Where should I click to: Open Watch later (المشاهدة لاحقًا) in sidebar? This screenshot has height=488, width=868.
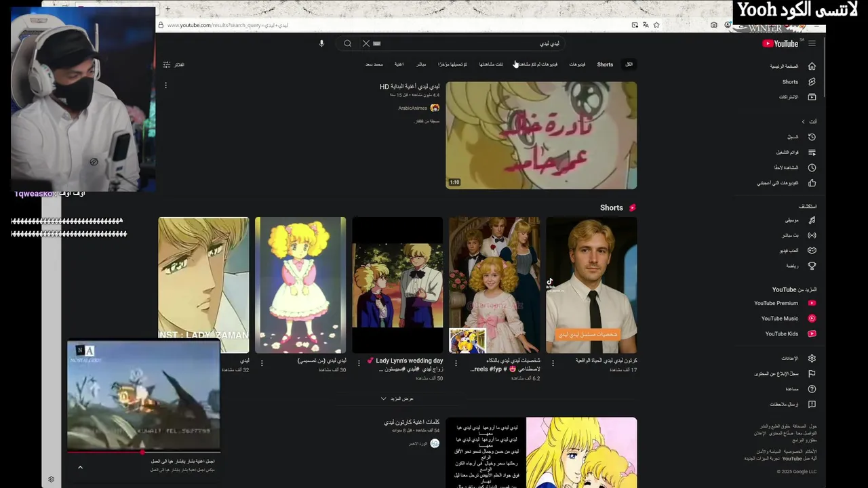[795, 167]
